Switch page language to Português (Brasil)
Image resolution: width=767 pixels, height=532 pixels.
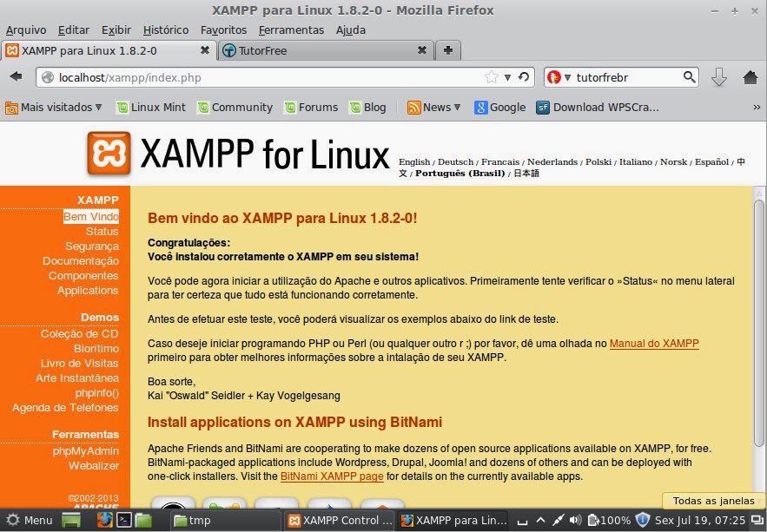(460, 174)
